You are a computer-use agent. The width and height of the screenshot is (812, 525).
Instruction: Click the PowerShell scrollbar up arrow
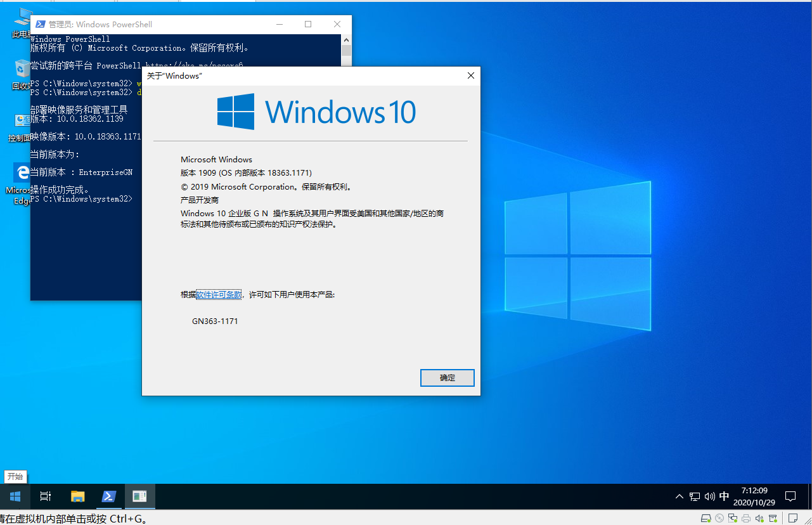tap(346, 39)
